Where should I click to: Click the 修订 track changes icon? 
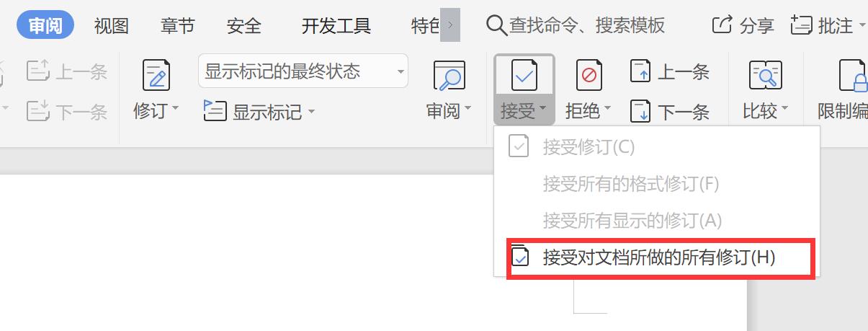click(156, 75)
